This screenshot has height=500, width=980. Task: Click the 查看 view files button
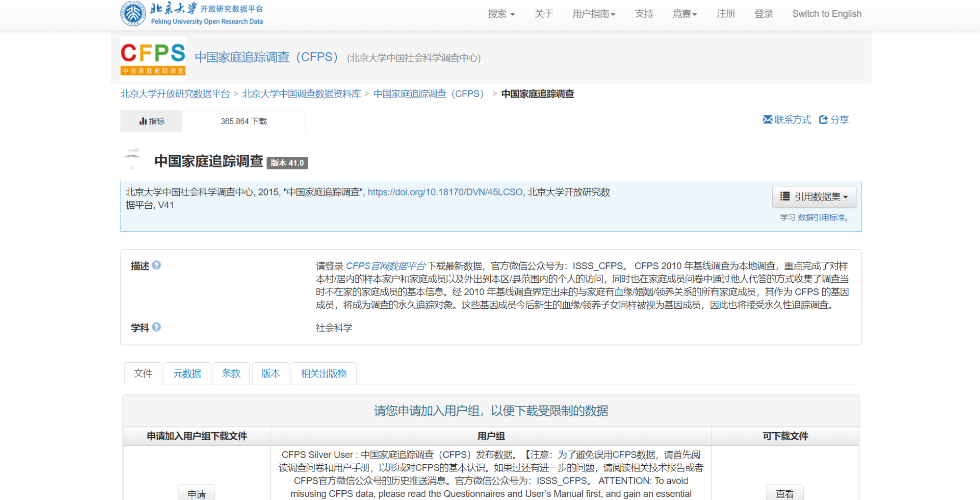point(784,493)
